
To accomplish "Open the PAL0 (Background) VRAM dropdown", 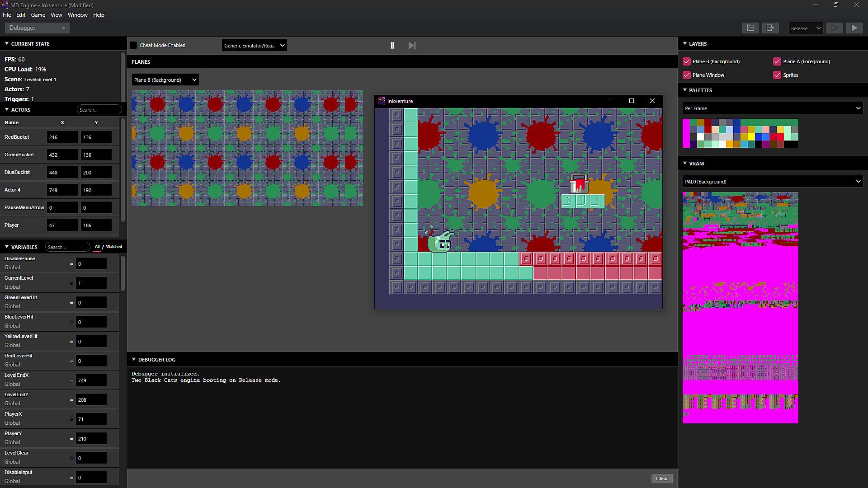I will tap(772, 182).
